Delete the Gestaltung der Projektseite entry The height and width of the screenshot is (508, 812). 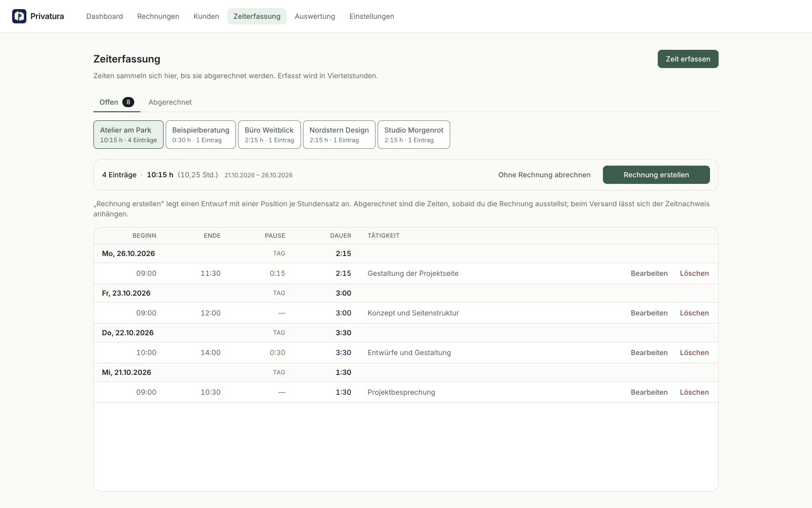[694, 273]
